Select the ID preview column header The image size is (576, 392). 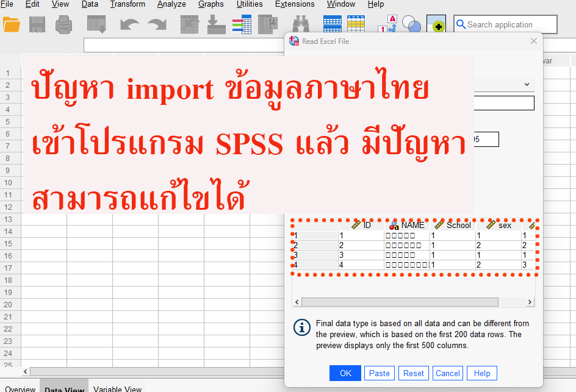pos(361,225)
